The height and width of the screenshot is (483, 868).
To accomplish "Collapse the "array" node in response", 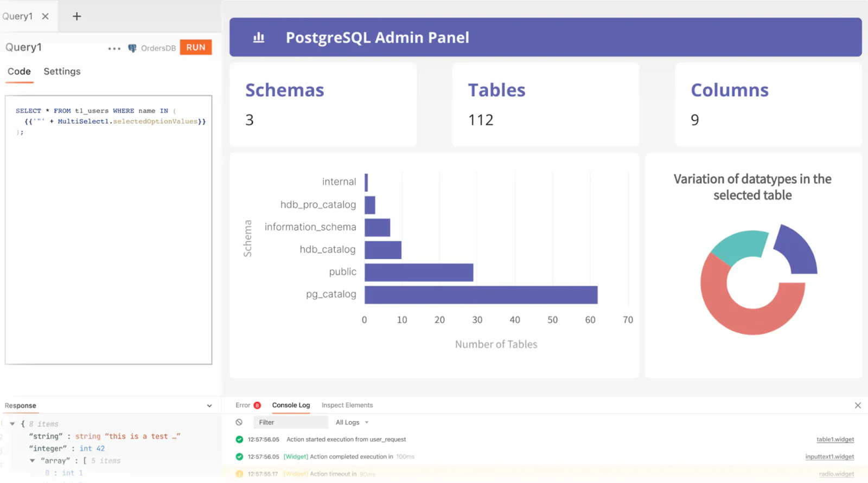I will click(33, 461).
